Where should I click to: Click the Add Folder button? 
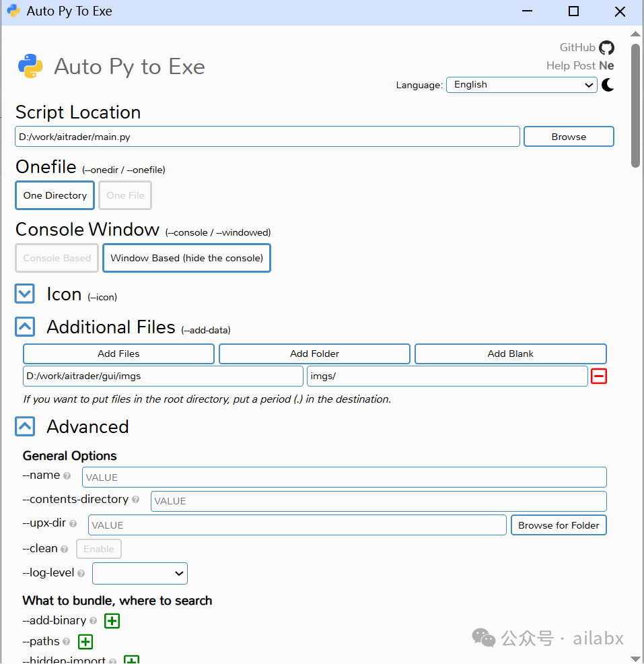[314, 354]
